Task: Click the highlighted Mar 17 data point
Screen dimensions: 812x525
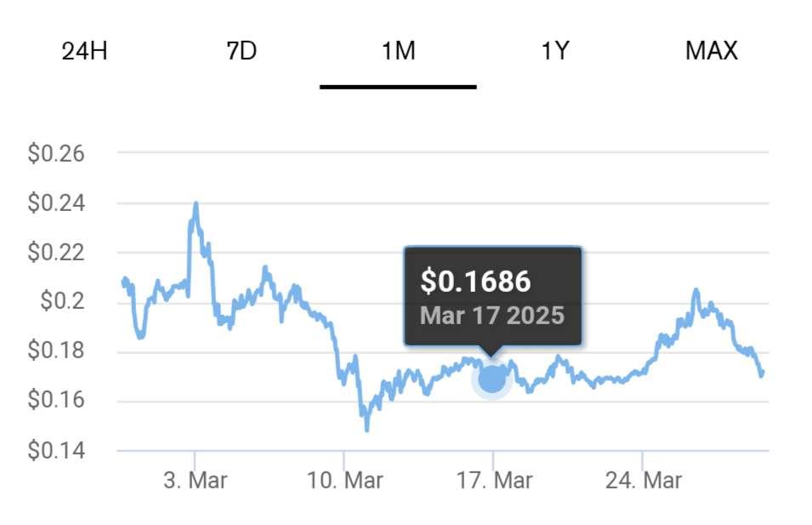Action: pyautogui.click(x=491, y=379)
